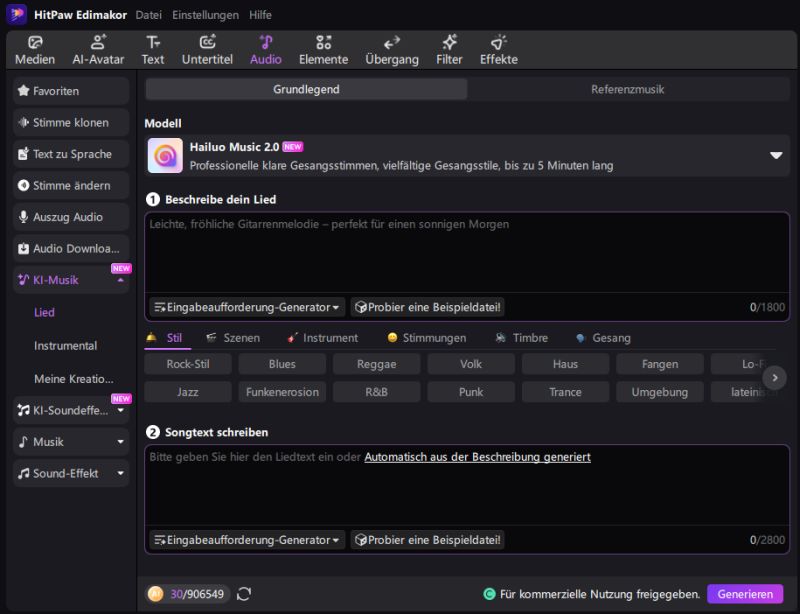Select the AI-Avatar tool

(x=98, y=50)
